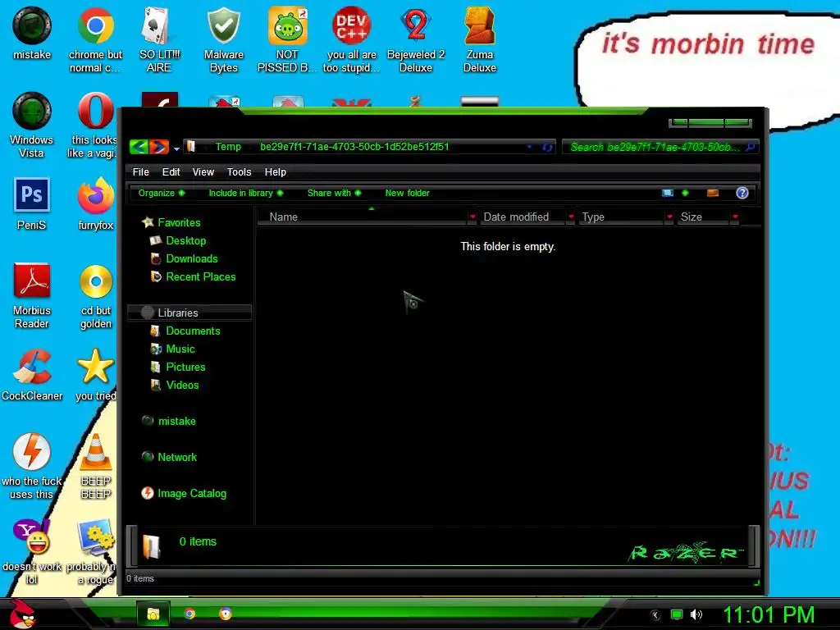
Task: Select the Chrome desktop icon
Action: click(95, 39)
